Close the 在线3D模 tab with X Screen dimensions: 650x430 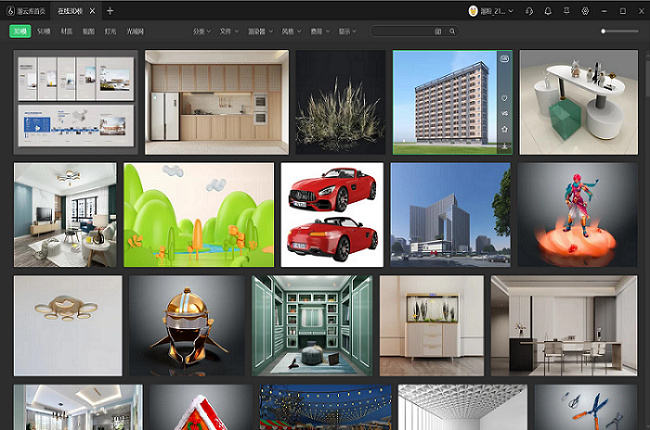point(92,11)
